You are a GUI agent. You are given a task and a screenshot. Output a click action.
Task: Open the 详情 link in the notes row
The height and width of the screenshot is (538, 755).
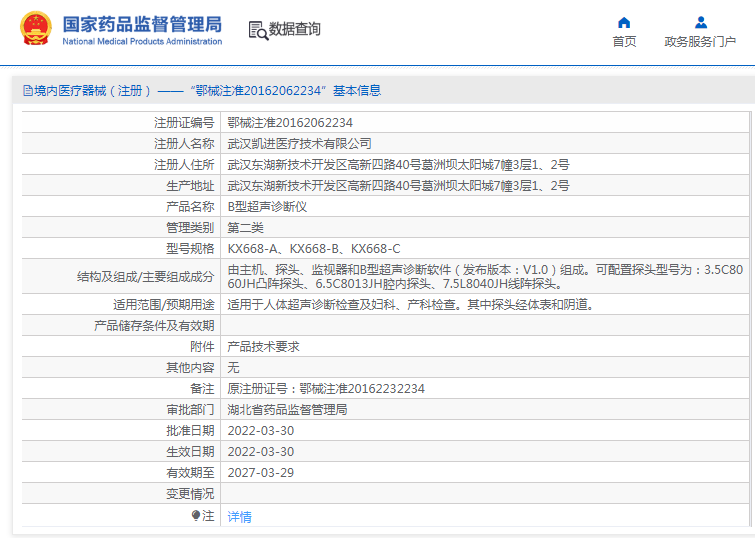[239, 517]
